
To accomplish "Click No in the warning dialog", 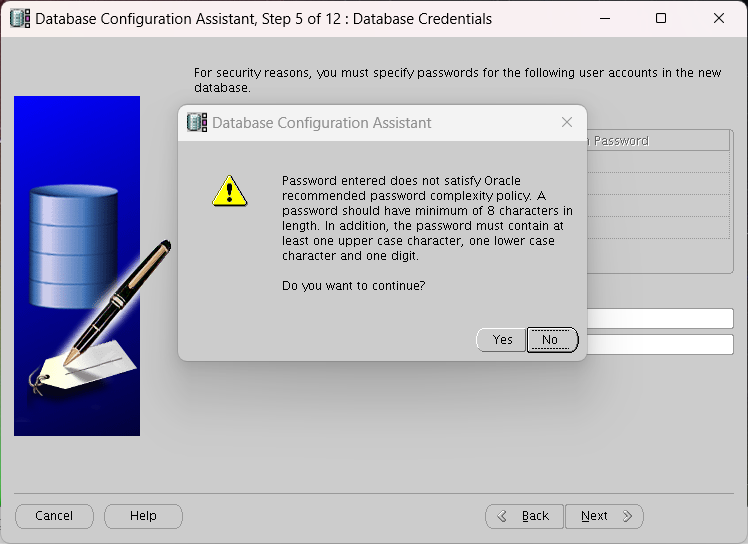I will 552,340.
